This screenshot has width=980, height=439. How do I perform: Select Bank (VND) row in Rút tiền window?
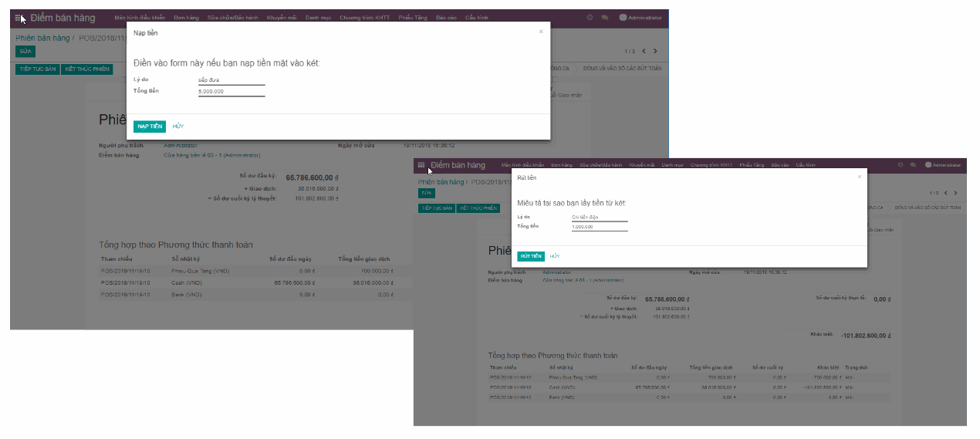point(689,397)
